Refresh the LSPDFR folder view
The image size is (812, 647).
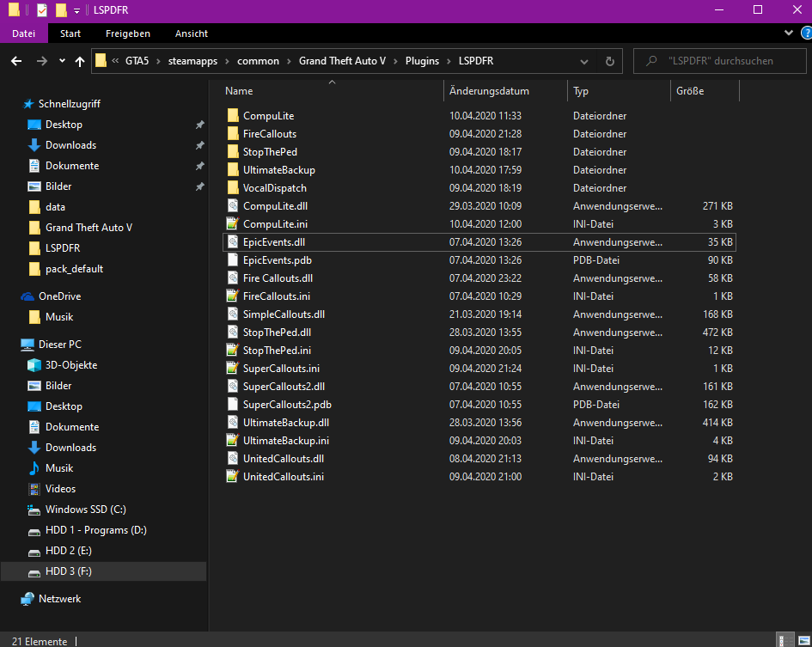pos(609,61)
